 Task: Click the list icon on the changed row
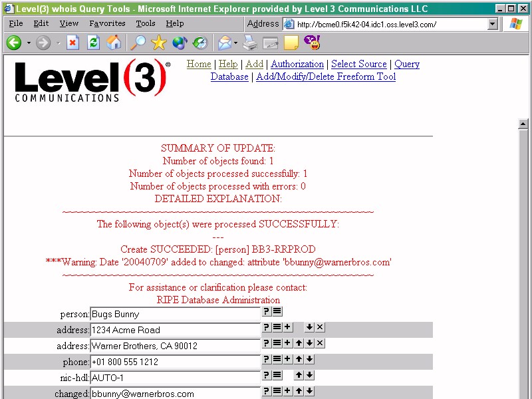[x=277, y=391]
